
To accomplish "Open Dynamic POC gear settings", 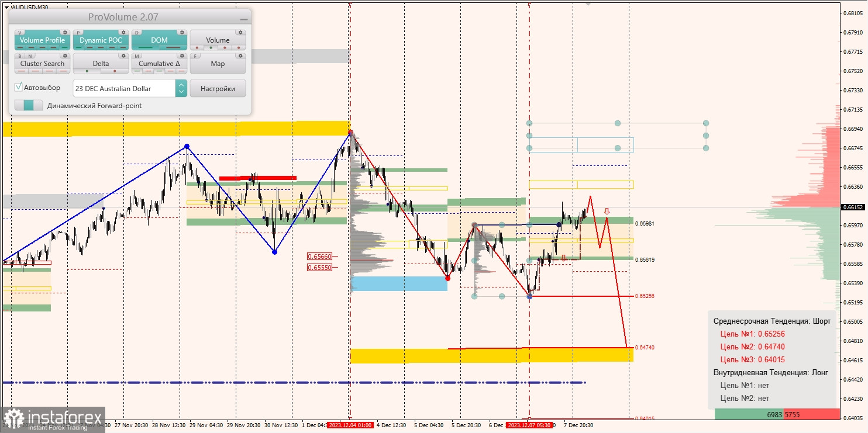I will (123, 32).
